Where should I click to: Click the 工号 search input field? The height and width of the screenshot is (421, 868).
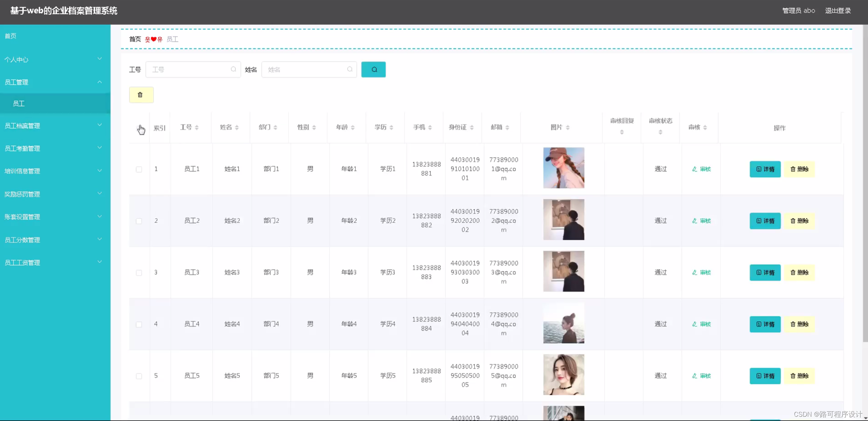190,69
